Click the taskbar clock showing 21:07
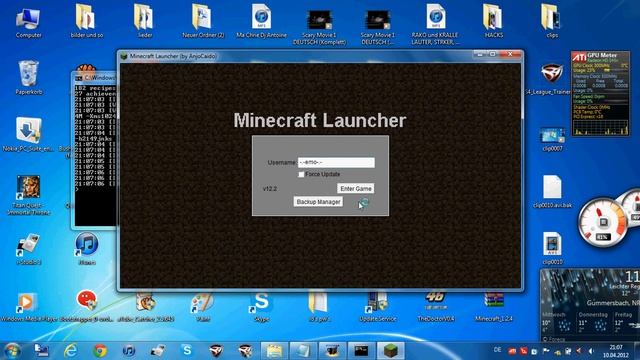 click(x=616, y=351)
